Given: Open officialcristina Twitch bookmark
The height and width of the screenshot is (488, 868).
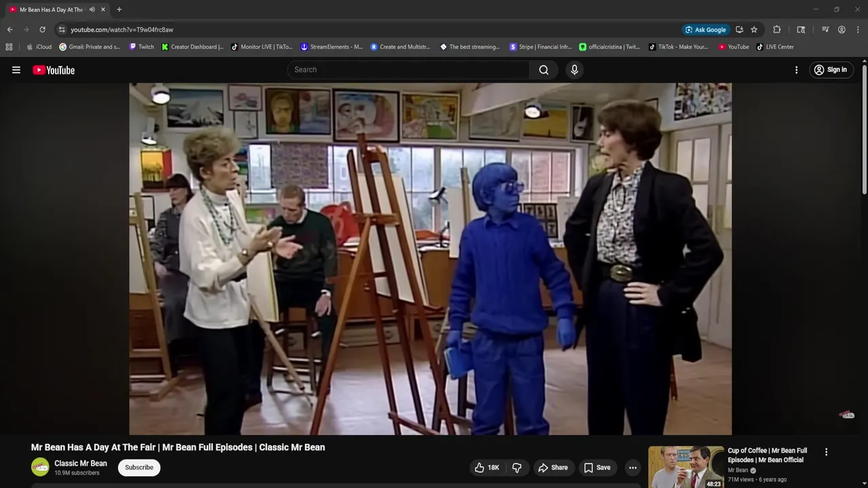Looking at the screenshot, I should [610, 47].
